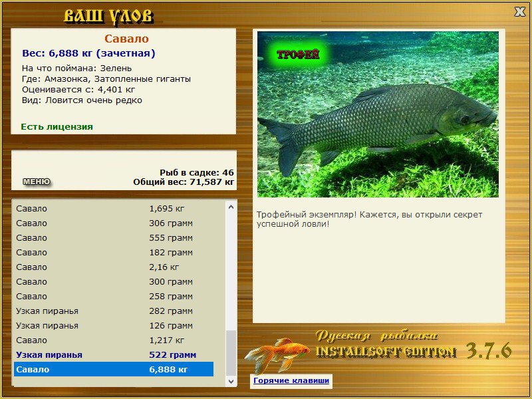This screenshot has height=399, width=532.
Task: Select Узкая пиранья 282 грамм row
Action: 114,311
